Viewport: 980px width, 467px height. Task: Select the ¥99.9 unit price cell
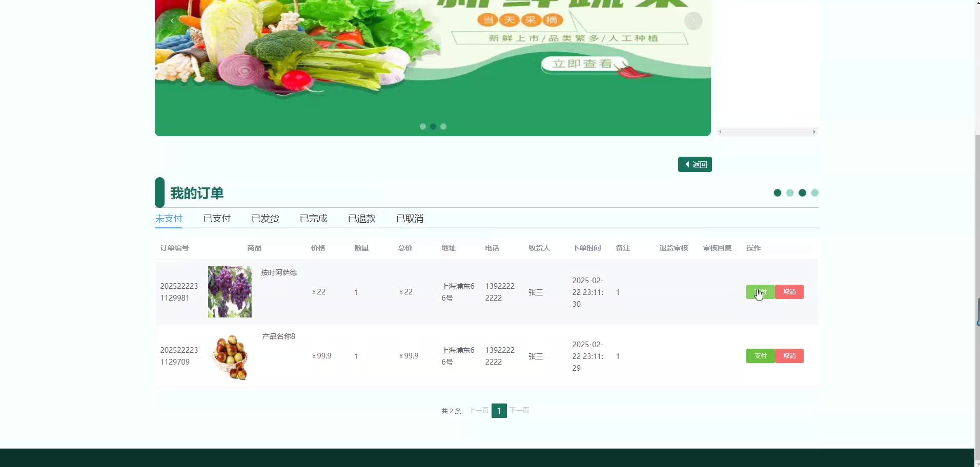(x=322, y=356)
